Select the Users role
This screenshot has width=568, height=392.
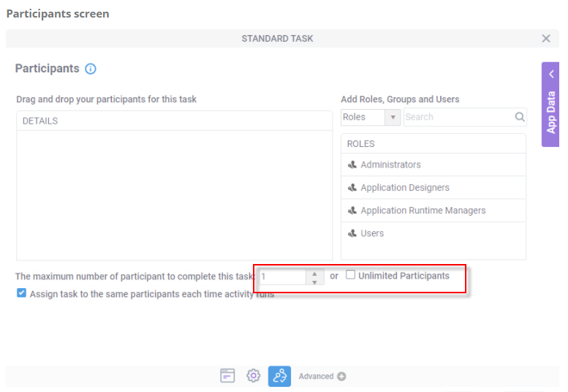coord(372,233)
